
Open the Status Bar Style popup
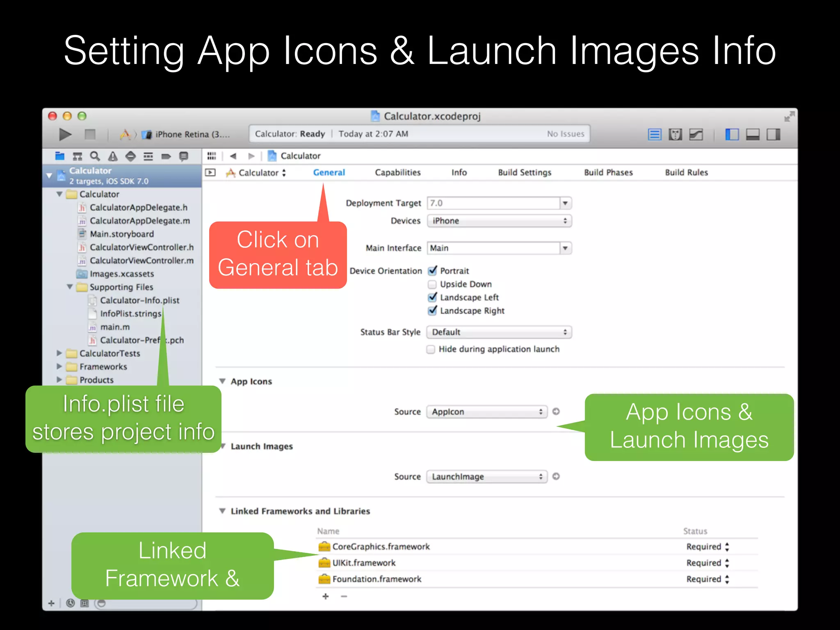(499, 332)
